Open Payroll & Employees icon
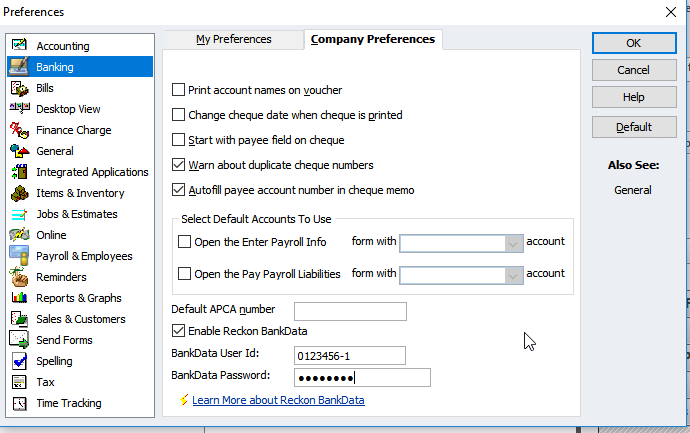The height and width of the screenshot is (433, 690). click(19, 256)
